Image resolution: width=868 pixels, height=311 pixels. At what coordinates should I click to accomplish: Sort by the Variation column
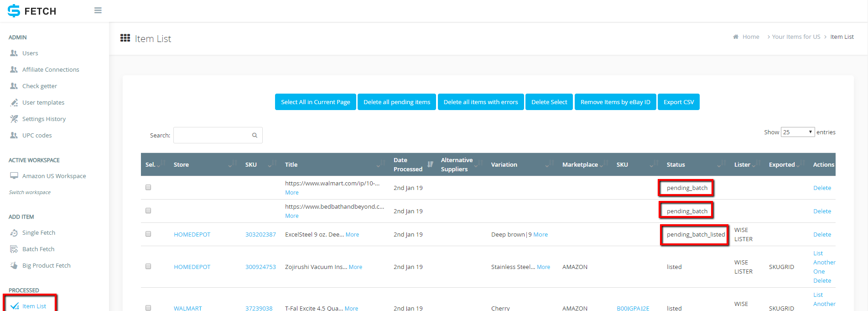pos(522,164)
